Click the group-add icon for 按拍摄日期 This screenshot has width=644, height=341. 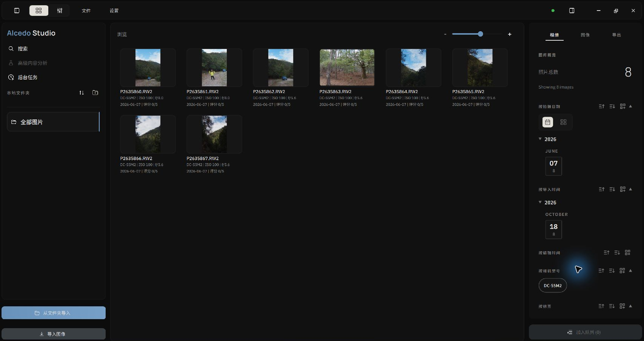pos(622,106)
